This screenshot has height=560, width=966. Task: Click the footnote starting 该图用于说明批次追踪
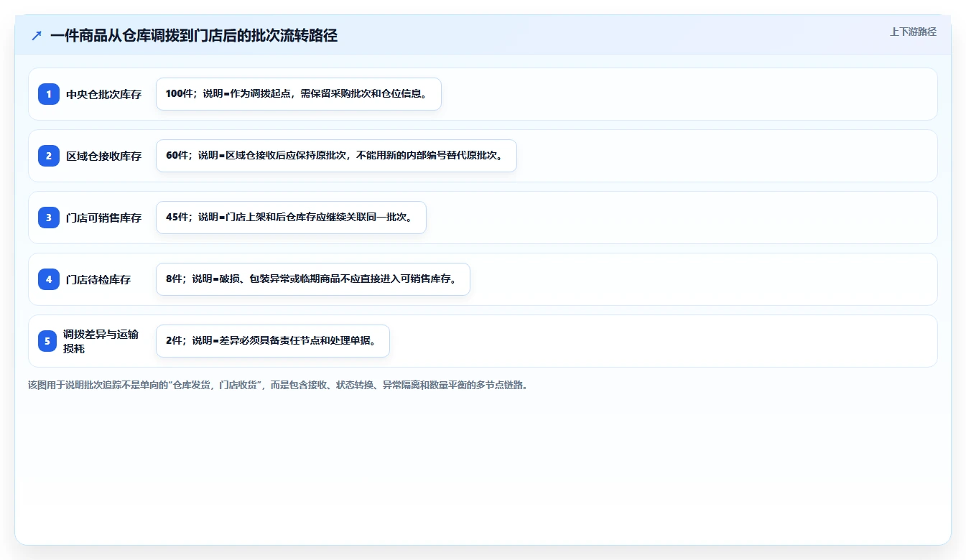(x=279, y=385)
